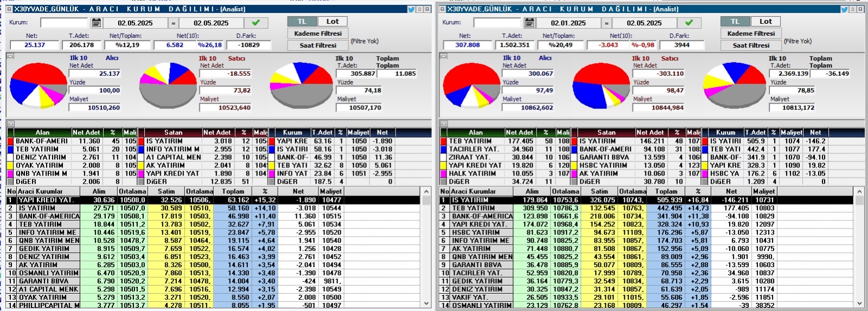Click Ilk 10 Satıcı pie chart, right window
The width and height of the screenshot is (868, 311).
[601, 86]
